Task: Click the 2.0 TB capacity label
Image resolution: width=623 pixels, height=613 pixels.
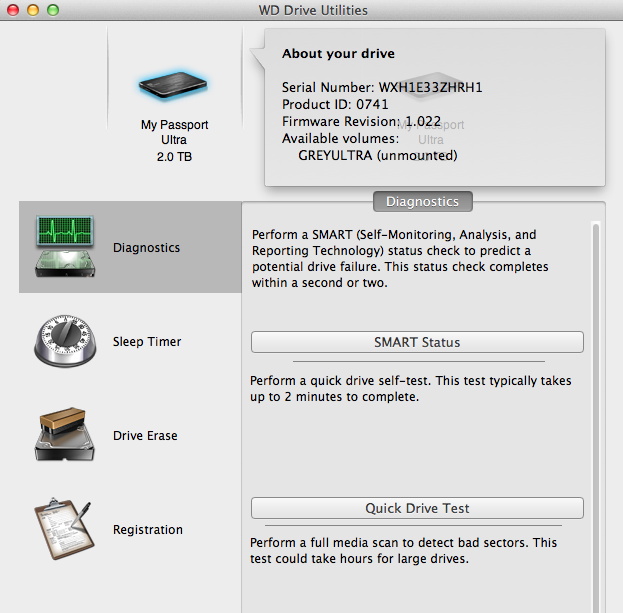Action: pos(174,157)
